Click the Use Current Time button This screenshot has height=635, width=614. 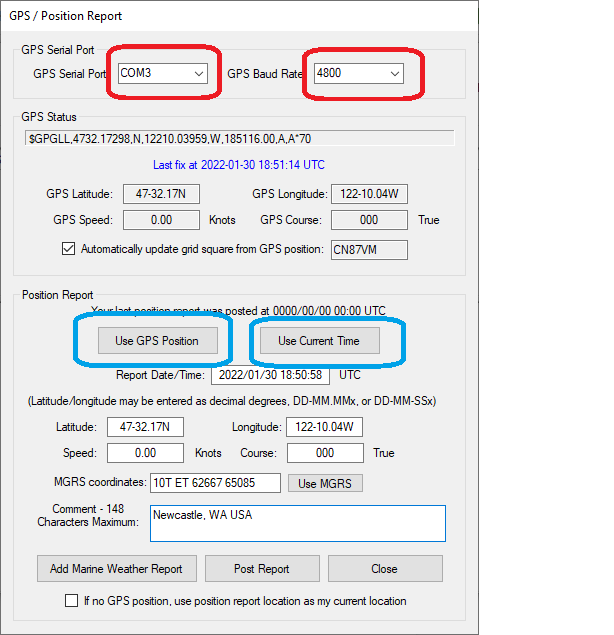coord(320,341)
